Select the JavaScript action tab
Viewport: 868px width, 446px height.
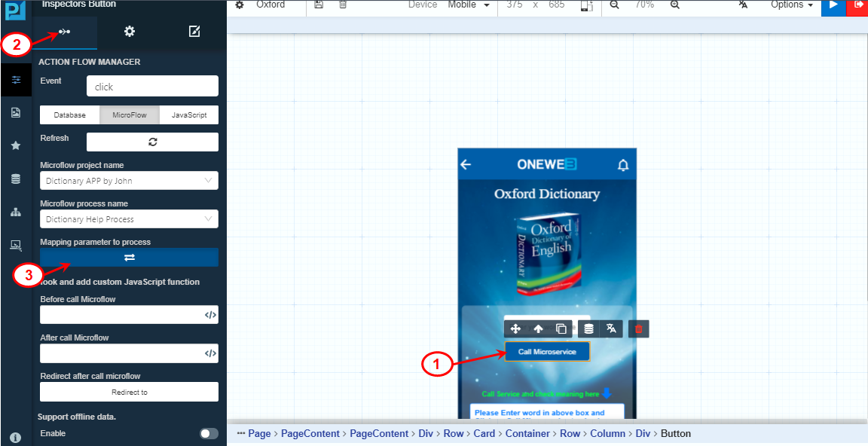189,115
